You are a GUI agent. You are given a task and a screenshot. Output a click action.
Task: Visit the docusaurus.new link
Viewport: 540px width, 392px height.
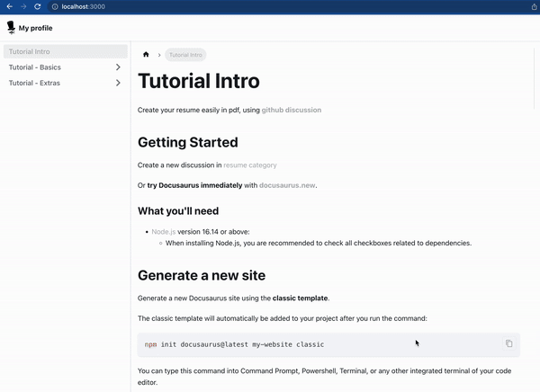pos(287,185)
